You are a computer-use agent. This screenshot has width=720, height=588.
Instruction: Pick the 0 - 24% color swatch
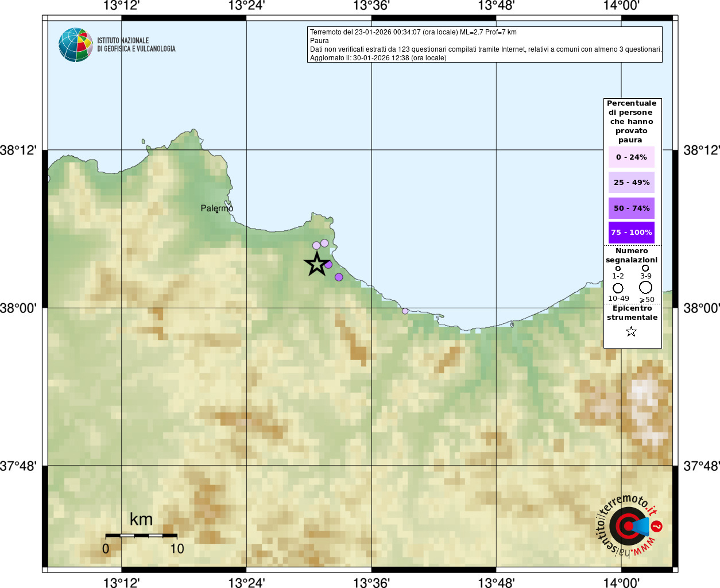pos(631,157)
